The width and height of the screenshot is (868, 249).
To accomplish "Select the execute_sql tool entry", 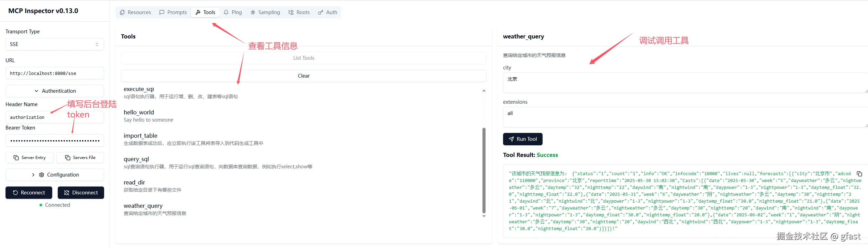I will click(139, 89).
